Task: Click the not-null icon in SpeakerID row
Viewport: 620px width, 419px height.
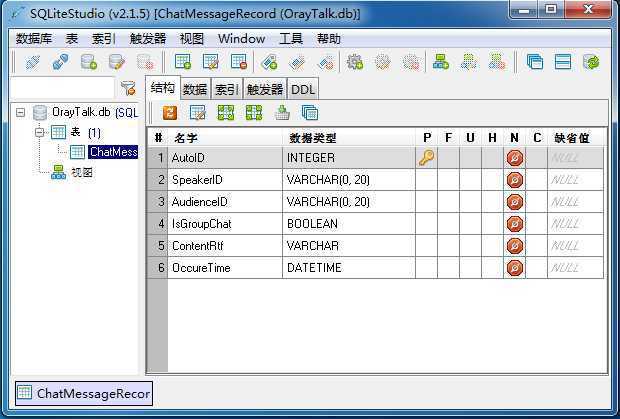Action: [514, 180]
